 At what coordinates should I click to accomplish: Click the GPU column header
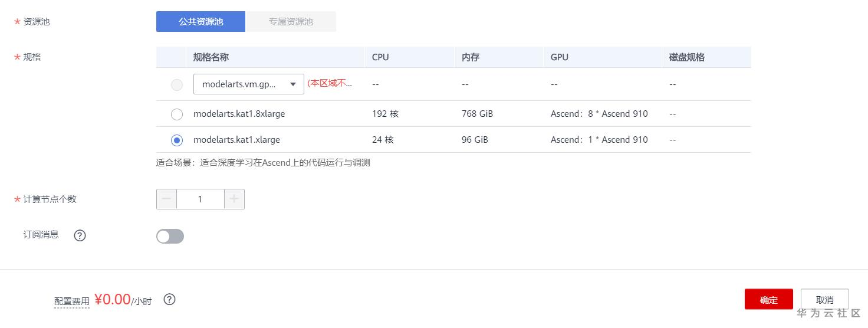tap(559, 57)
